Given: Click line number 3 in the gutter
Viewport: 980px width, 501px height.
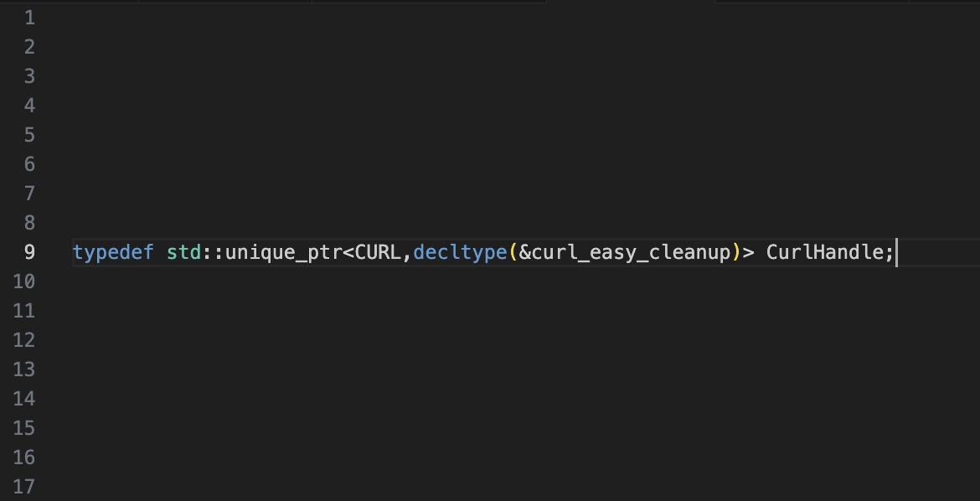Looking at the screenshot, I should pos(29,76).
